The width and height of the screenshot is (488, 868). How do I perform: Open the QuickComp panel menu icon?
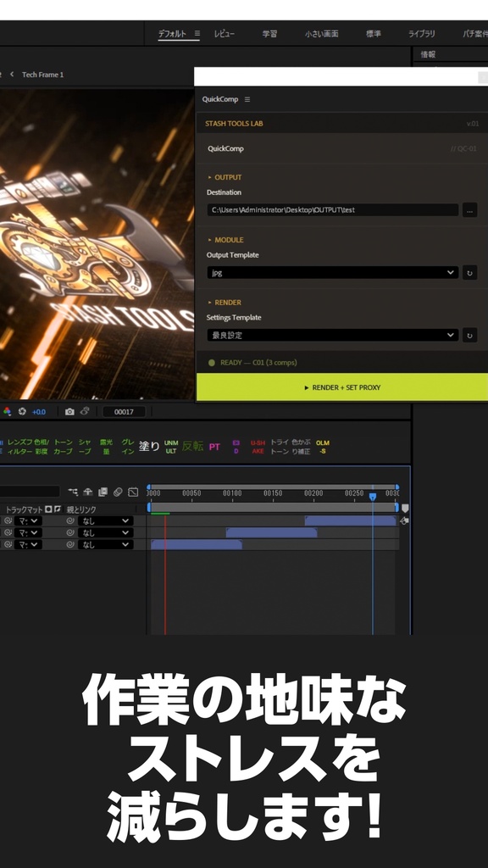pyautogui.click(x=247, y=100)
